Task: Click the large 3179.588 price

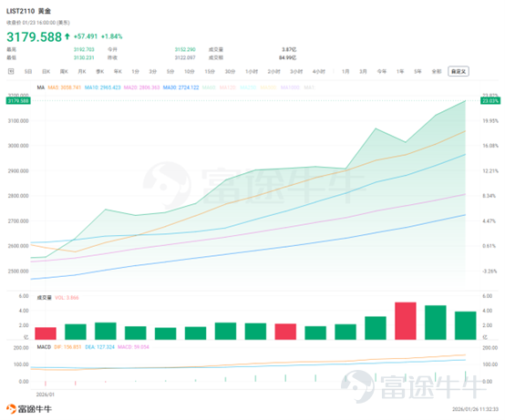Action: 34,37
